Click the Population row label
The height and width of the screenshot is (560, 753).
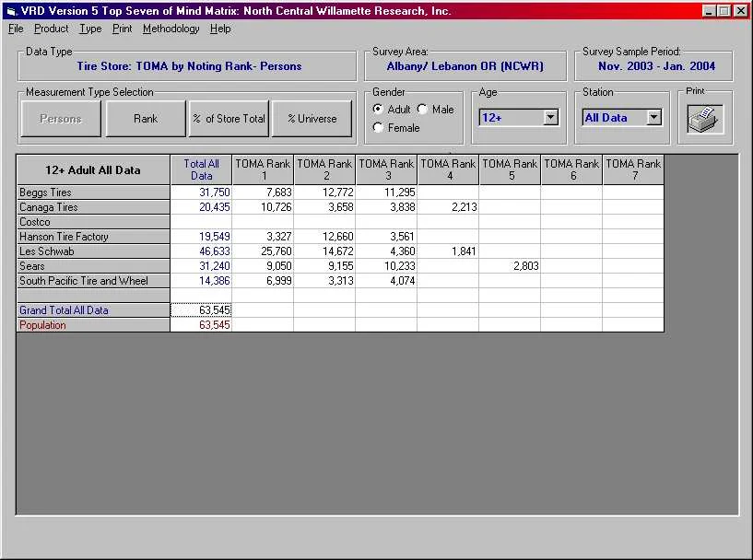(x=93, y=325)
